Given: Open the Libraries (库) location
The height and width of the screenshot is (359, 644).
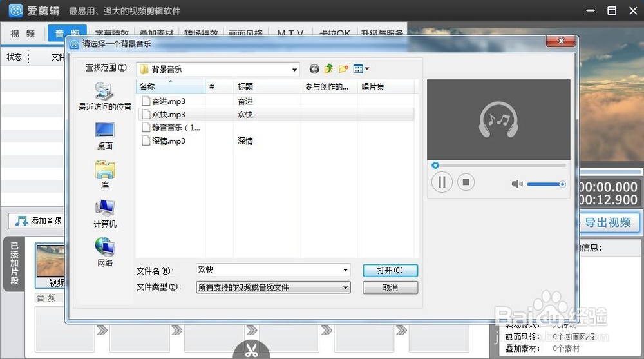Looking at the screenshot, I should tap(105, 175).
